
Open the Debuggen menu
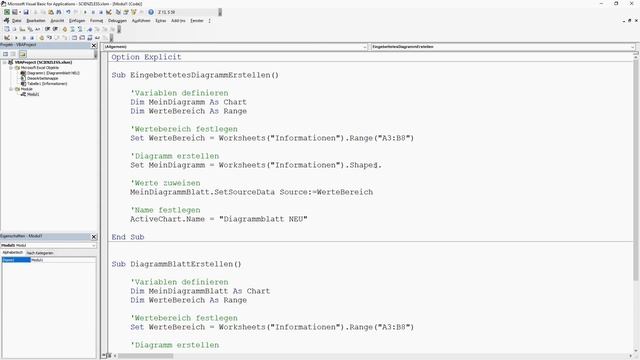pyautogui.click(x=117, y=20)
